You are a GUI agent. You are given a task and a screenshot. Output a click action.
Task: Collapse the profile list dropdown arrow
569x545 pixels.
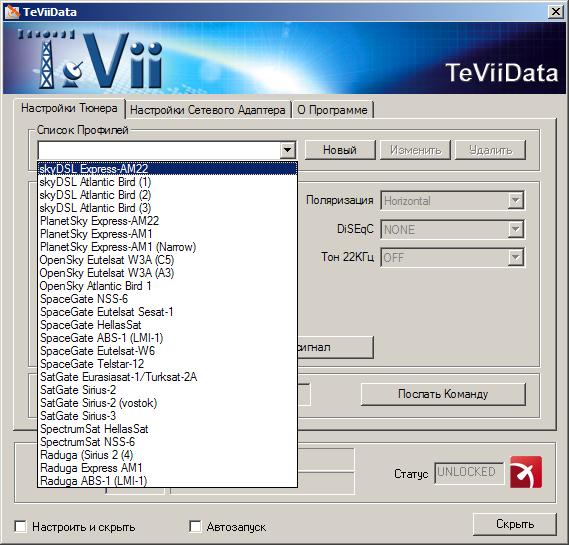pos(287,149)
